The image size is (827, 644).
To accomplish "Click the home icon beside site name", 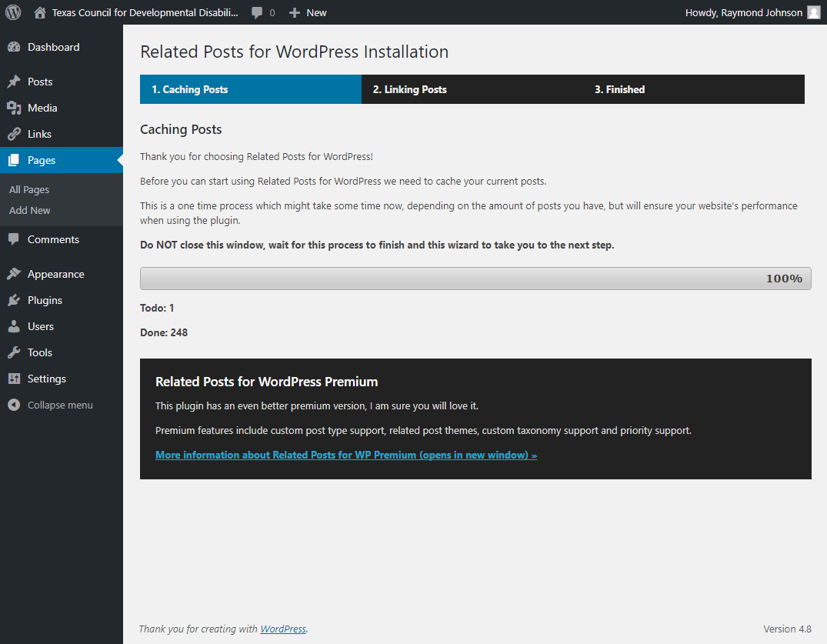I will click(x=39, y=12).
